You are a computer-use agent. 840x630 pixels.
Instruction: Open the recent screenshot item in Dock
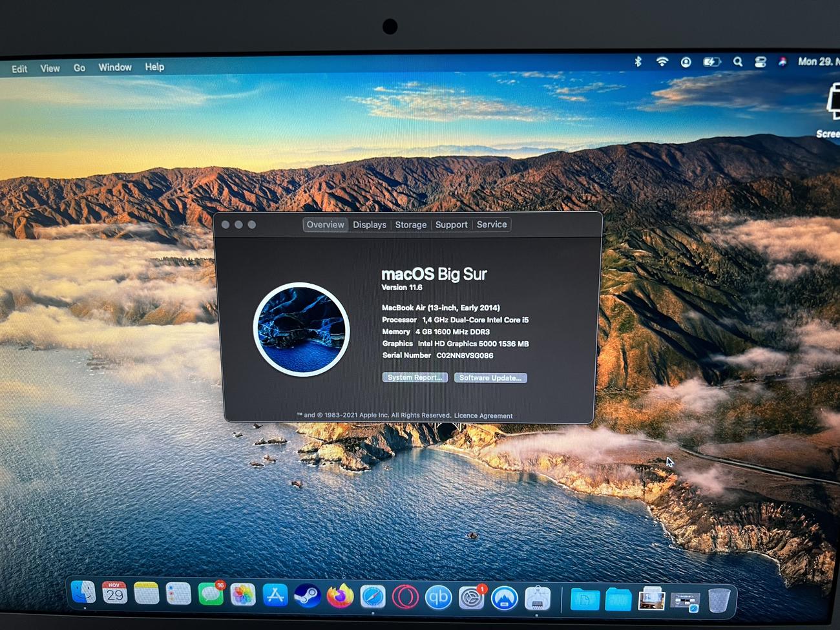[x=685, y=602]
